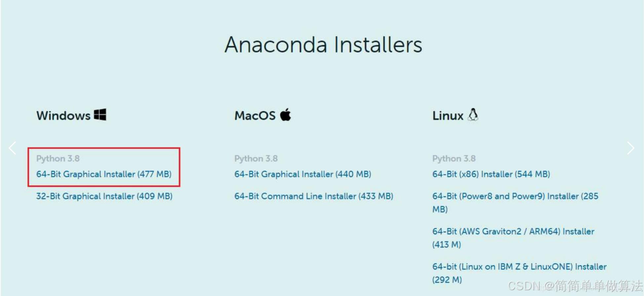Download the MacOS 64-Bit Graphical Installer (440 MB)
This screenshot has height=296, width=644.
pyautogui.click(x=303, y=174)
